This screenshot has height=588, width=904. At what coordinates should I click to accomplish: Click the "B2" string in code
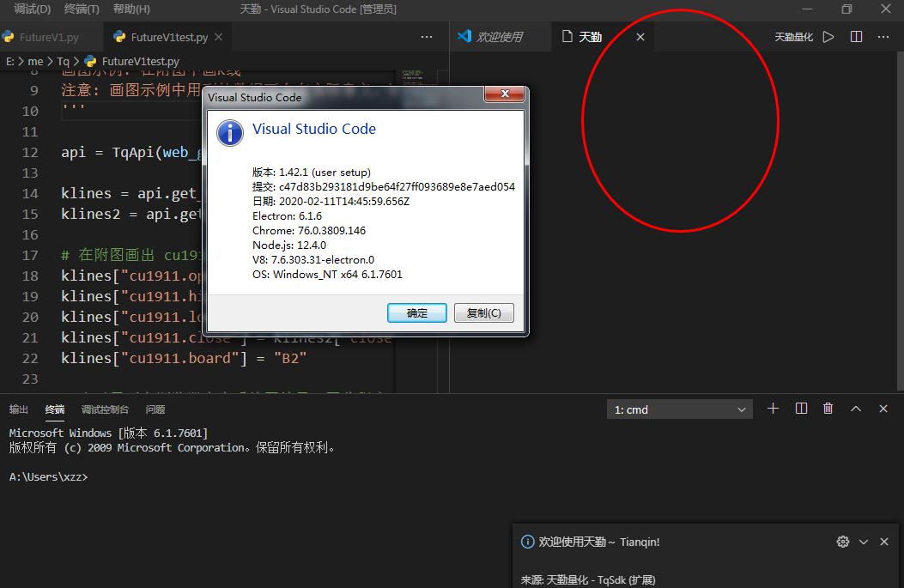click(x=290, y=358)
